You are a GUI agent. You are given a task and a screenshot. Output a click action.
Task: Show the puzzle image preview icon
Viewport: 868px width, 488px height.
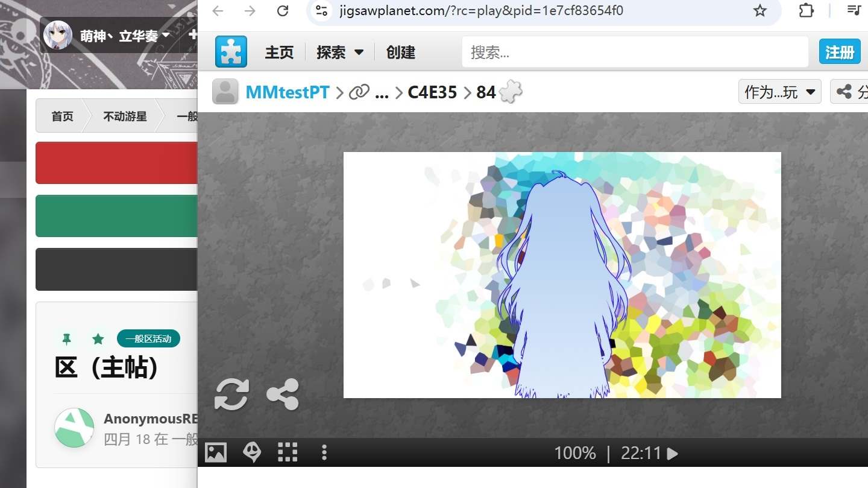pos(216,452)
